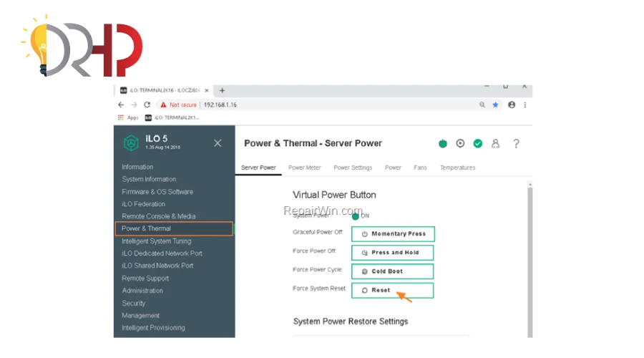Click the Force Power Off label
This screenshot has width=644, height=358.
[315, 251]
